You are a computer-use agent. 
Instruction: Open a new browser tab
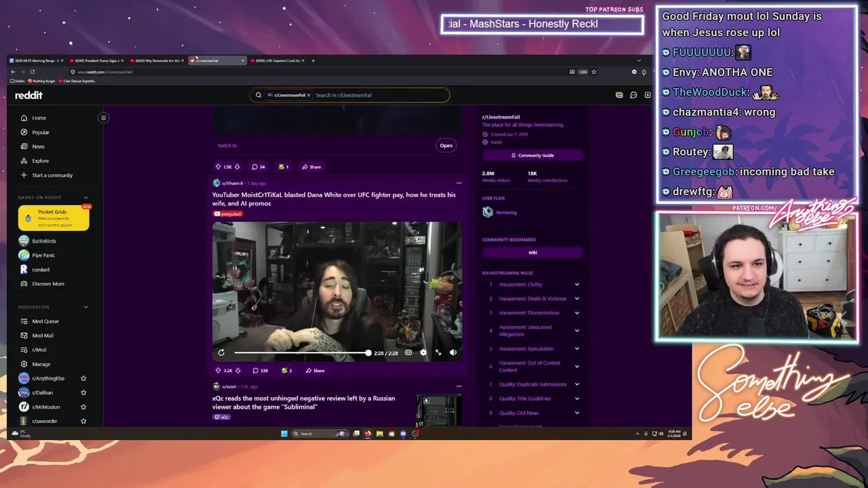point(313,60)
